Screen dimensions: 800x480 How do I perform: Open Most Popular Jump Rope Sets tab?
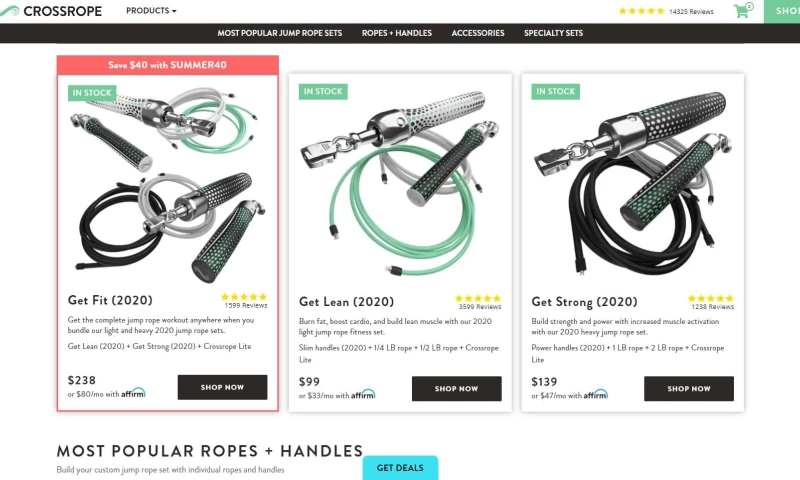[x=280, y=33]
